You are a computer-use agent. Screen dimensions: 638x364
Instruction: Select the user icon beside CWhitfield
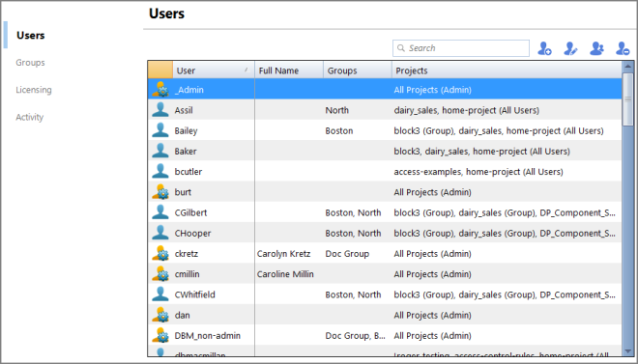point(160,294)
